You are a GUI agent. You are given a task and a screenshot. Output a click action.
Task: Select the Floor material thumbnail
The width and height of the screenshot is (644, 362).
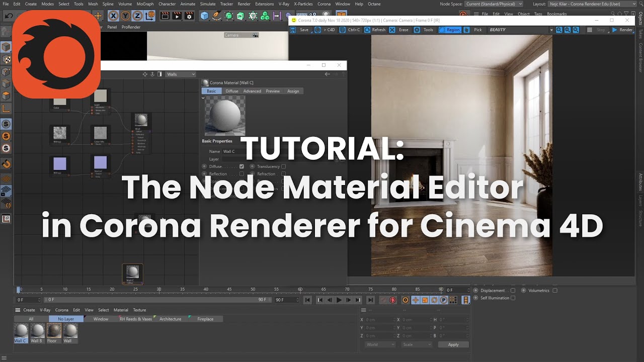[54, 330]
